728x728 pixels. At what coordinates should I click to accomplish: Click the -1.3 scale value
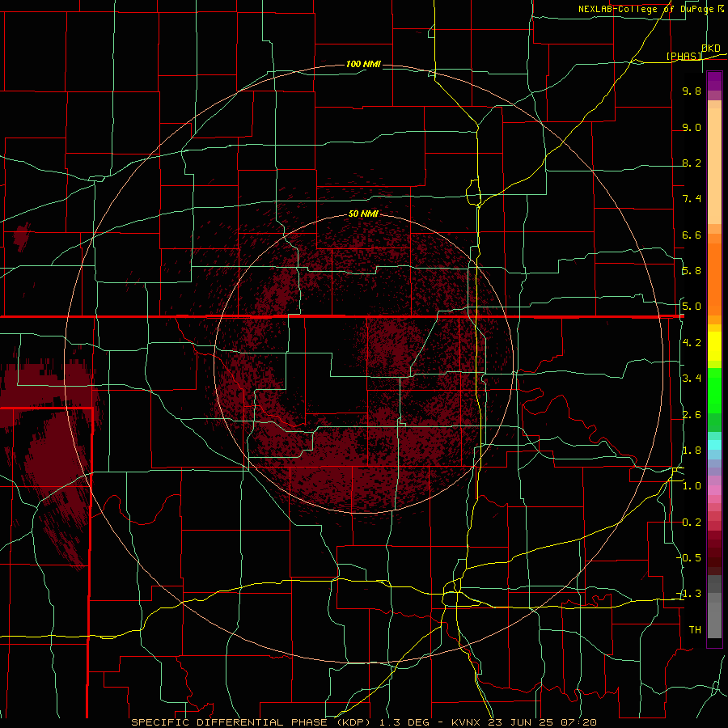[x=689, y=594]
